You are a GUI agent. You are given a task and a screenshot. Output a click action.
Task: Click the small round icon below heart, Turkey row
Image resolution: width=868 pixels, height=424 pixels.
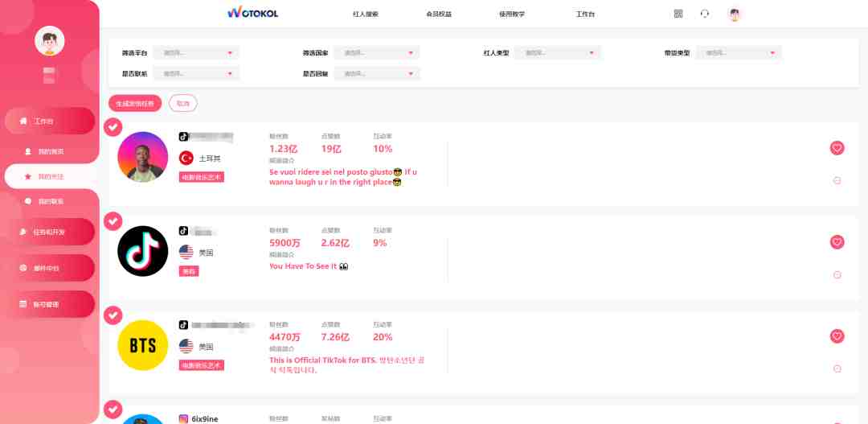pos(837,180)
